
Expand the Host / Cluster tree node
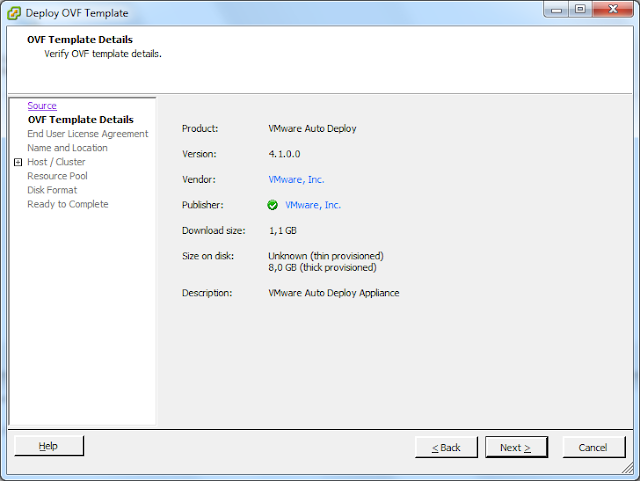pos(18,162)
